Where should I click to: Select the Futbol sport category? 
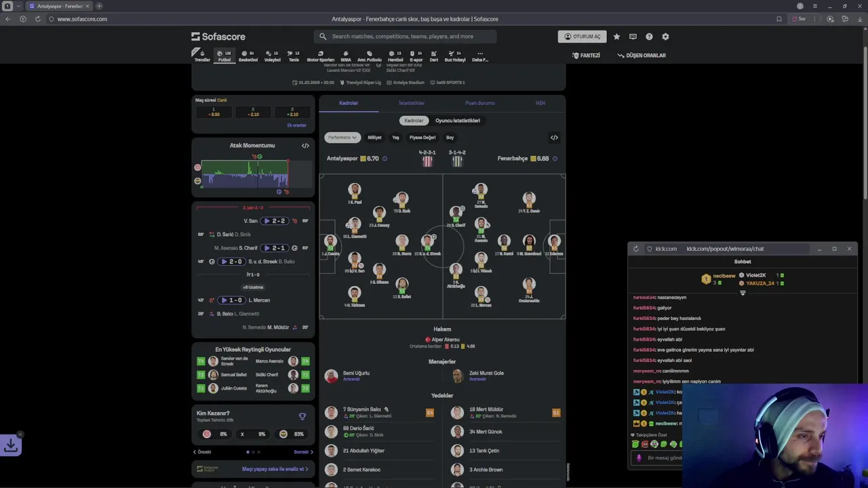tap(224, 56)
